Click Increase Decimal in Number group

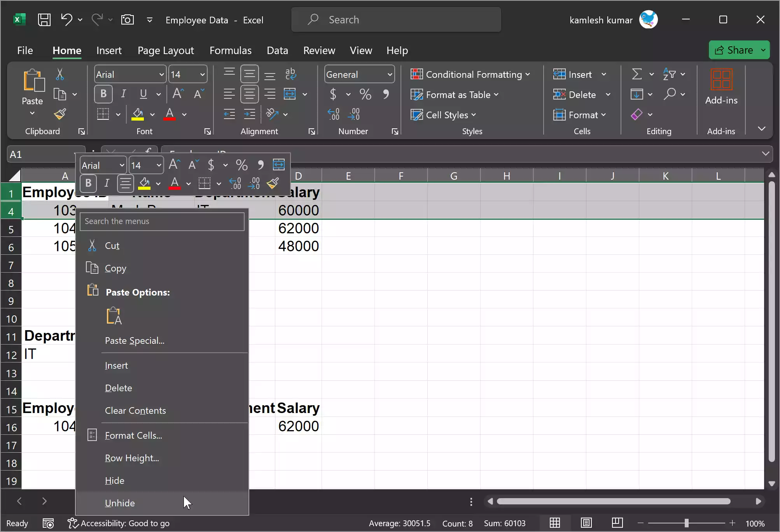pos(334,114)
